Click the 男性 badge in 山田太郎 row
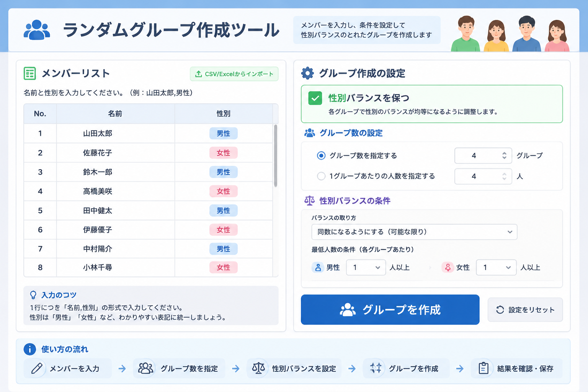The height and width of the screenshot is (392, 588). [x=224, y=133]
